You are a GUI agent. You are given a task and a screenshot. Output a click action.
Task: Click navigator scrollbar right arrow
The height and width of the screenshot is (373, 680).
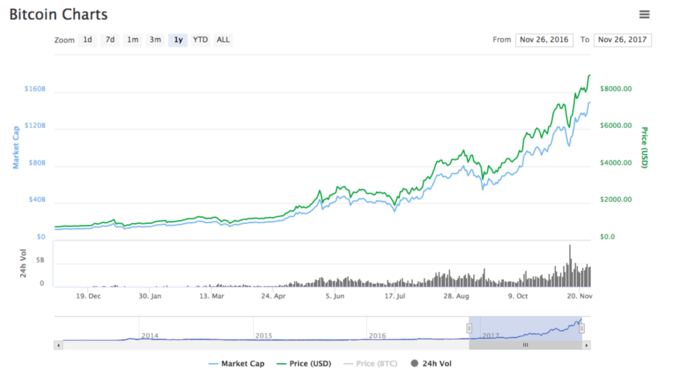click(586, 345)
